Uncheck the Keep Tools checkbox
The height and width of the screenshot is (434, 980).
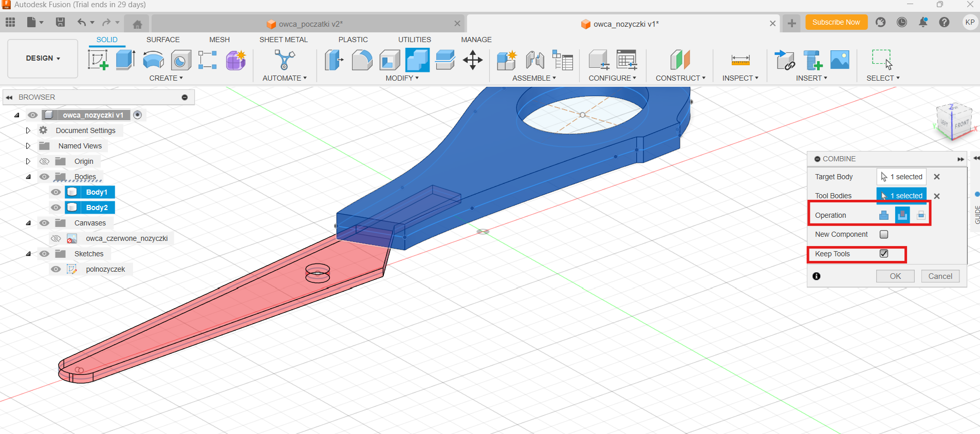[x=884, y=253]
